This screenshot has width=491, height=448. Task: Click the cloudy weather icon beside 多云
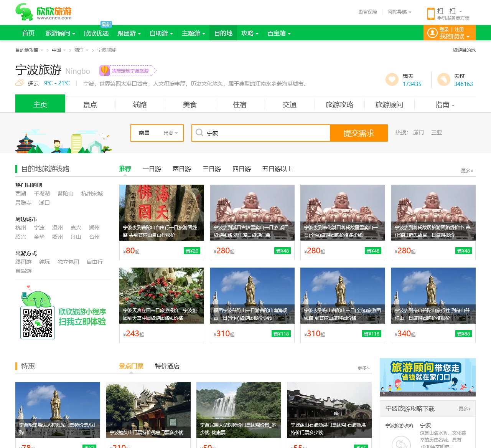tap(20, 82)
